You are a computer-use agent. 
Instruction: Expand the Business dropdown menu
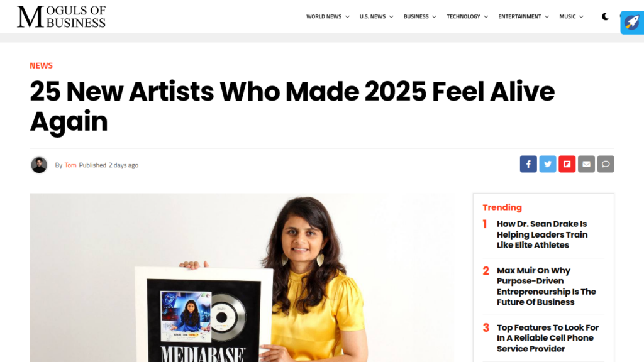click(x=419, y=16)
